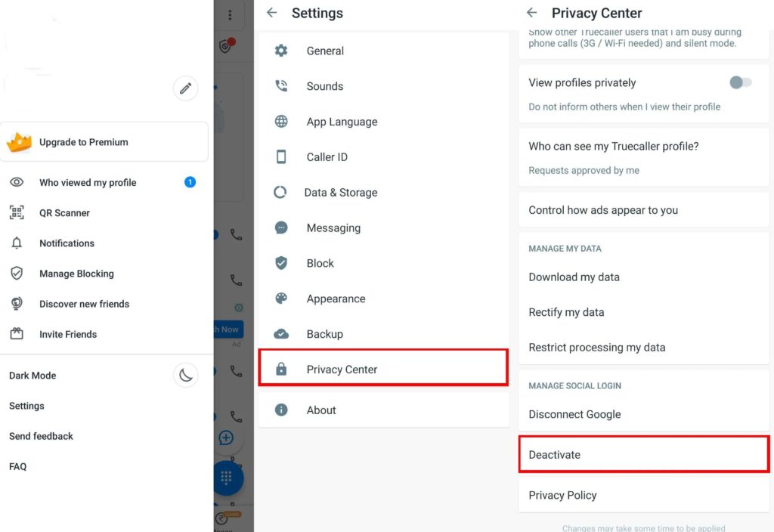Tap Deactivate account option
This screenshot has height=532, width=774.
[x=644, y=454]
